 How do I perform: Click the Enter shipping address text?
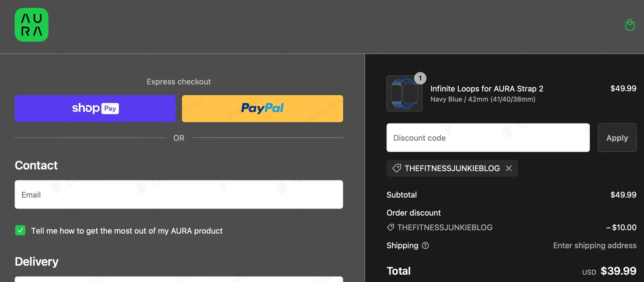(x=594, y=246)
